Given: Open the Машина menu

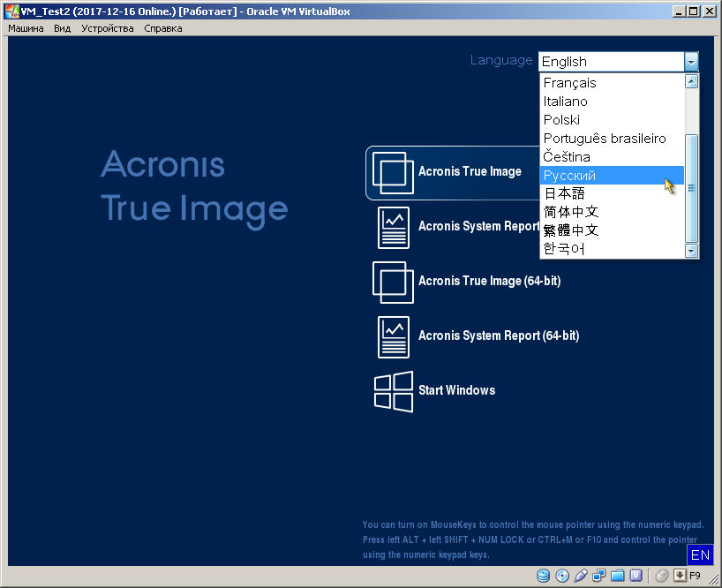Looking at the screenshot, I should pos(26,28).
